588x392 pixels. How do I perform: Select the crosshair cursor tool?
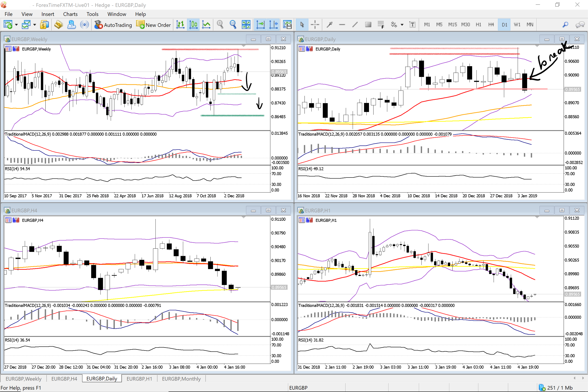pyautogui.click(x=315, y=25)
